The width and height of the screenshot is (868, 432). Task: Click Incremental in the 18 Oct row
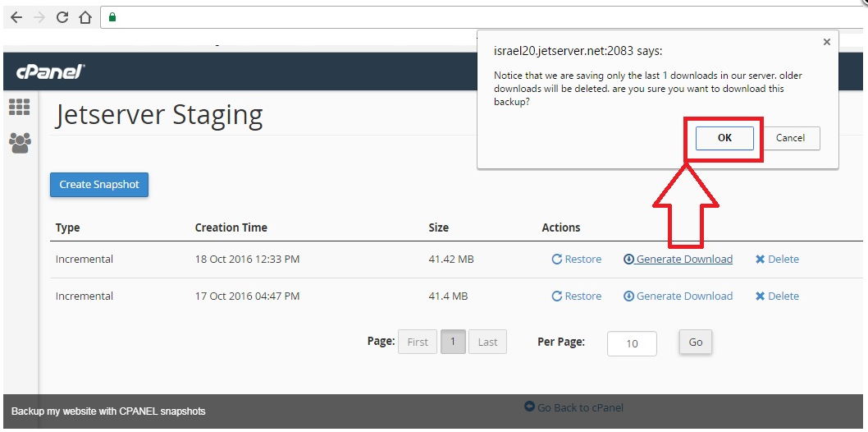tap(85, 260)
